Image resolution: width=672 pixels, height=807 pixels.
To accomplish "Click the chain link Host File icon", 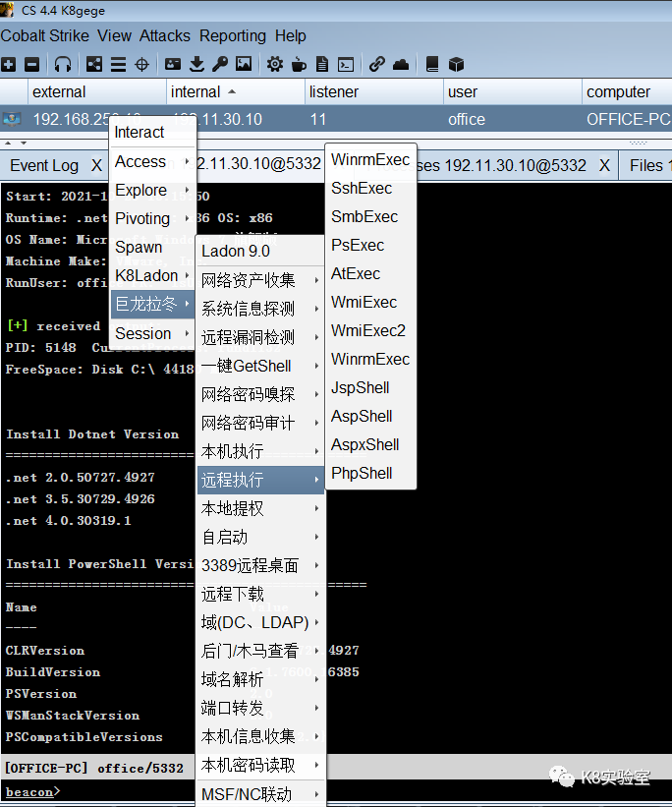I will click(x=376, y=64).
